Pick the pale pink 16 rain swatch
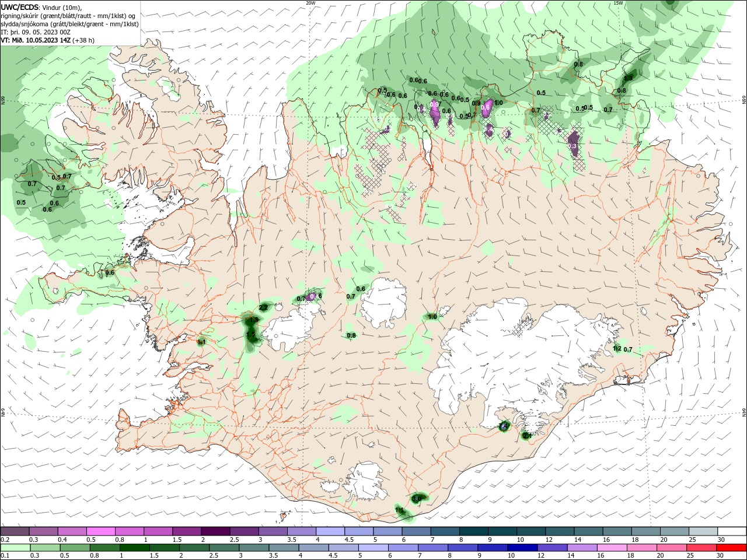Screen dimensions: 747x560 612,548
